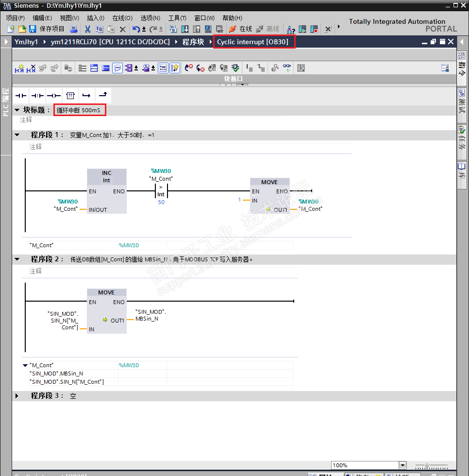Adjust the zoom slider handle
Screen dimensions: 469x476
coord(427,465)
